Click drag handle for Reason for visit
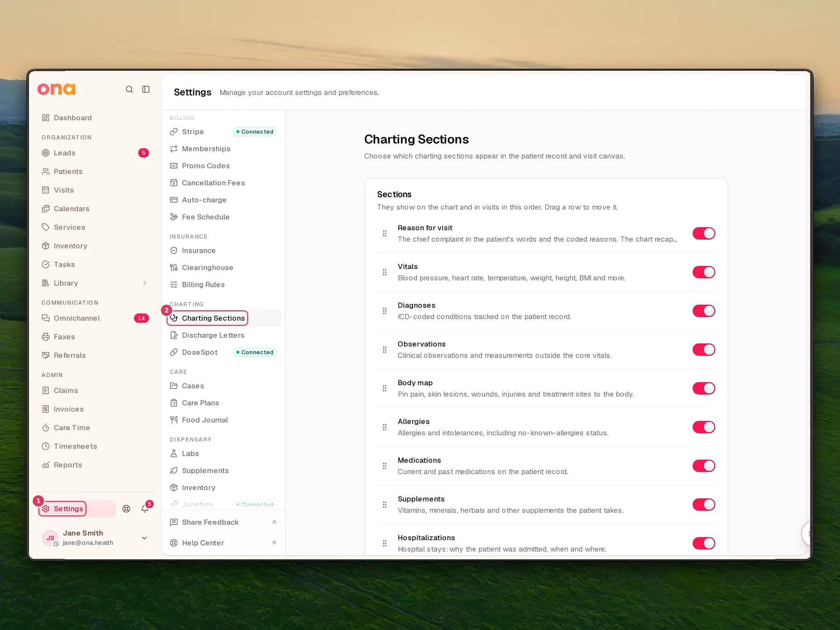The height and width of the screenshot is (630, 840). point(384,234)
